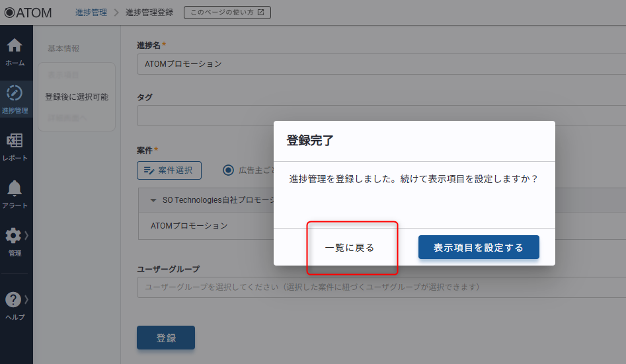Image resolution: width=626 pixels, height=364 pixels.
Task: Select 基本情報 in the side navigation
Action: 63,49
